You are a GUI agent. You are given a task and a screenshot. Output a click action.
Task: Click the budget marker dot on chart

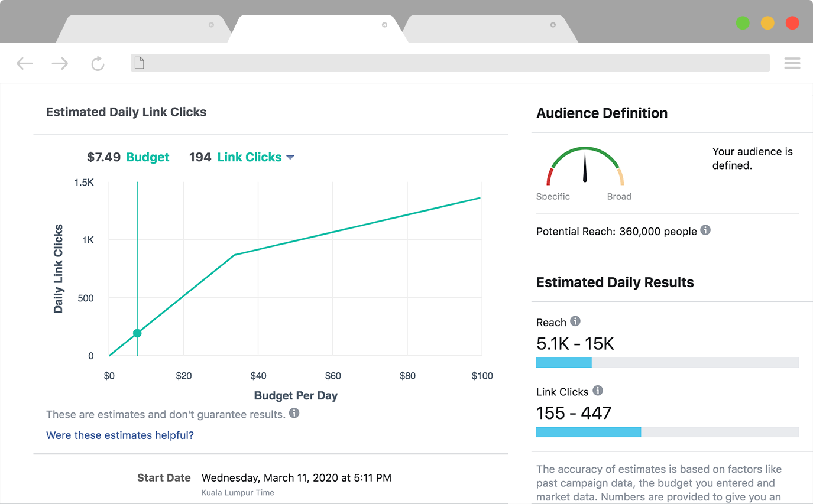coord(137,333)
